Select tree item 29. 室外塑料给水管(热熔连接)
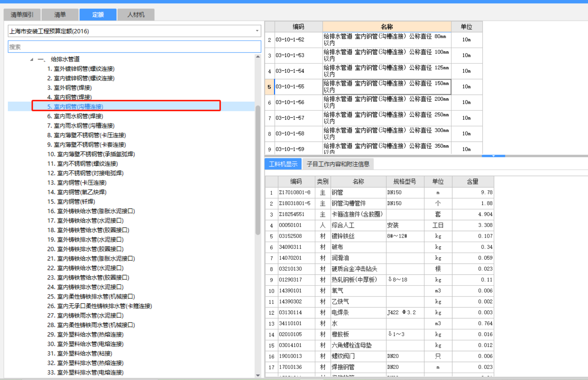The image size is (588, 380). pyautogui.click(x=85, y=334)
